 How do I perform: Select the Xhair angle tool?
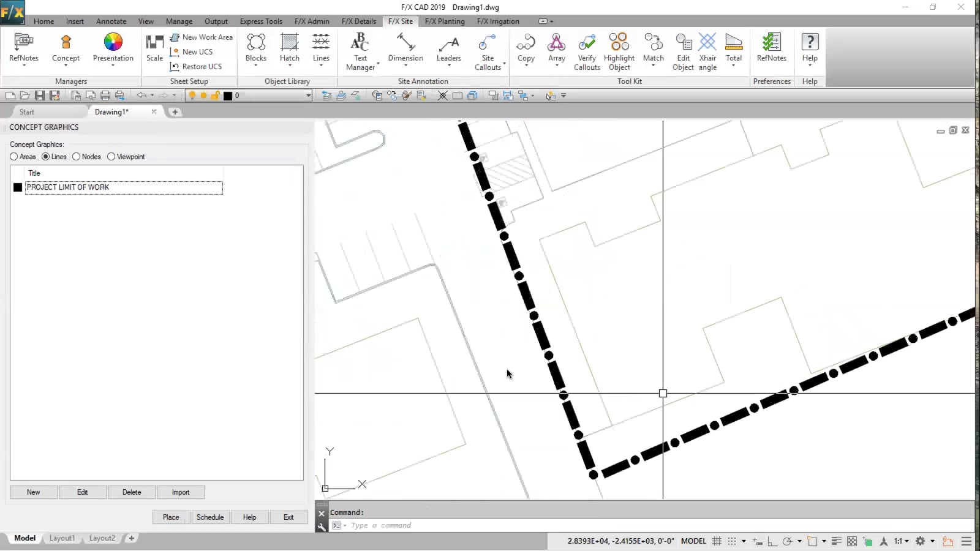coord(707,51)
